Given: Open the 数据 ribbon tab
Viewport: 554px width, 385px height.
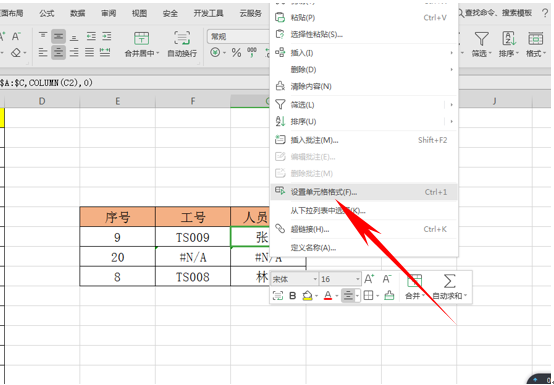Looking at the screenshot, I should pyautogui.click(x=77, y=13).
